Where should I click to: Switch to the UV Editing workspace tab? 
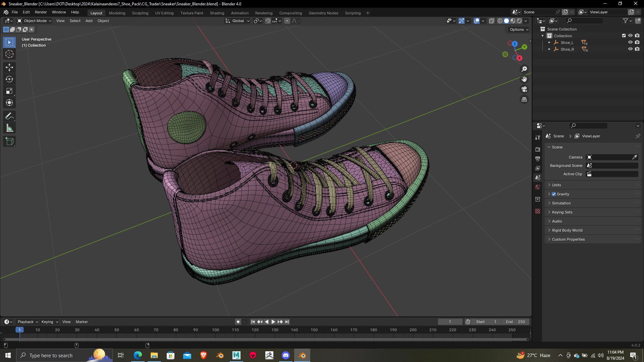coord(164,13)
